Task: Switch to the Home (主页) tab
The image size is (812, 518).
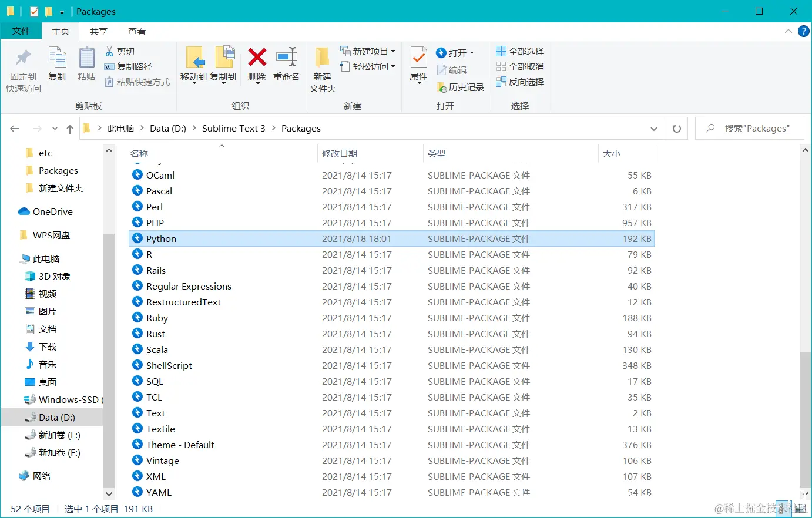Action: [61, 31]
